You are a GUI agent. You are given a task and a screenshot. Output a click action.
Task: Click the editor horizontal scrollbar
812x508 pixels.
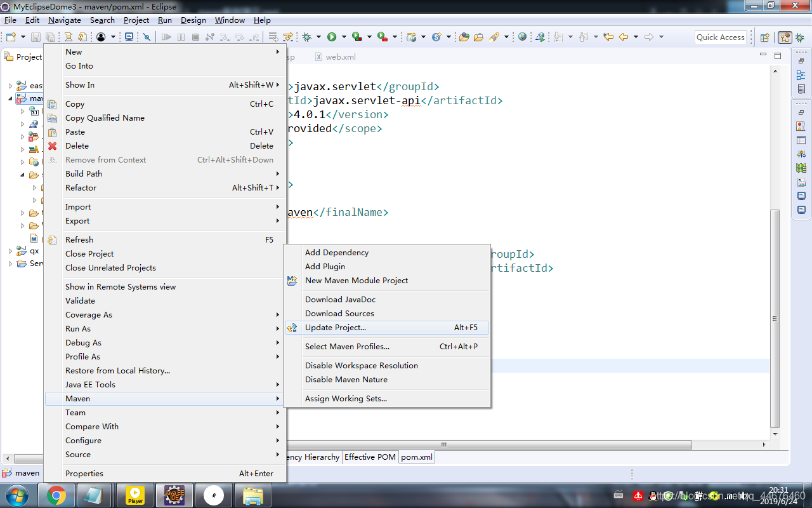488,445
